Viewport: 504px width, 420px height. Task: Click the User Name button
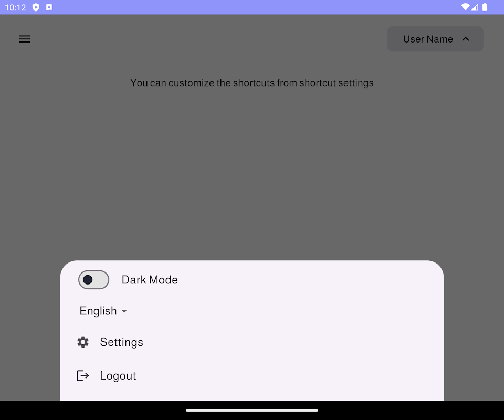(x=435, y=39)
